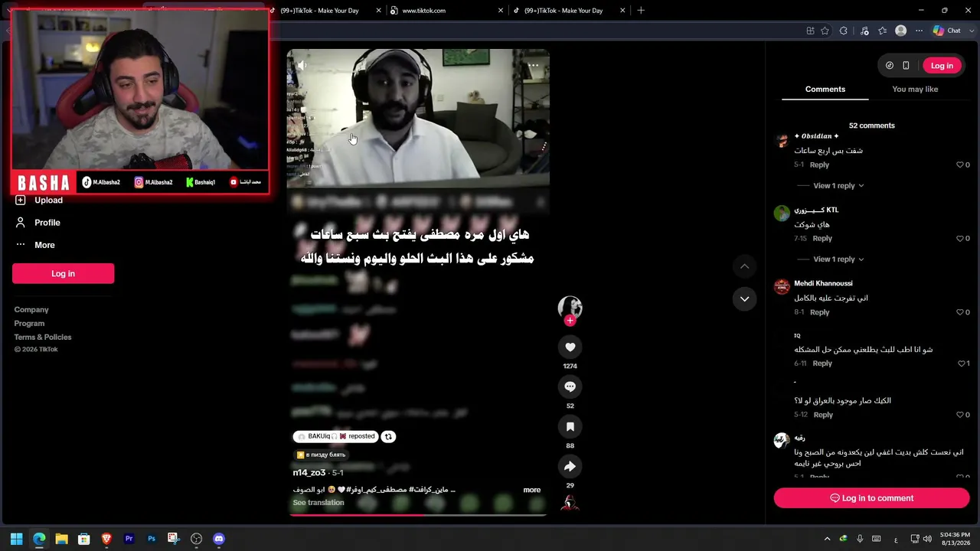Open the browser Settings and more menu
This screenshot has width=980, height=551.
click(x=920, y=31)
